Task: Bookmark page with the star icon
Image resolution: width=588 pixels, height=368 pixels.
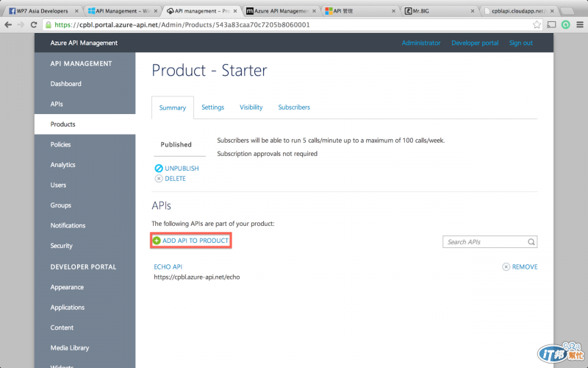Action: [537, 25]
